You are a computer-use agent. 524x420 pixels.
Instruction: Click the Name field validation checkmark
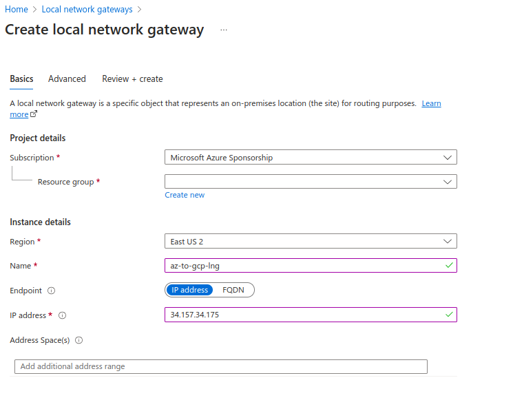[449, 265]
